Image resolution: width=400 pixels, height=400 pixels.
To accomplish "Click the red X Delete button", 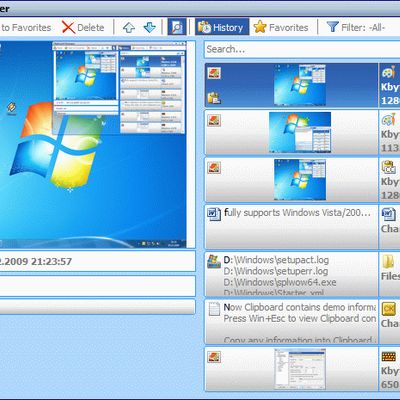I will (83, 27).
